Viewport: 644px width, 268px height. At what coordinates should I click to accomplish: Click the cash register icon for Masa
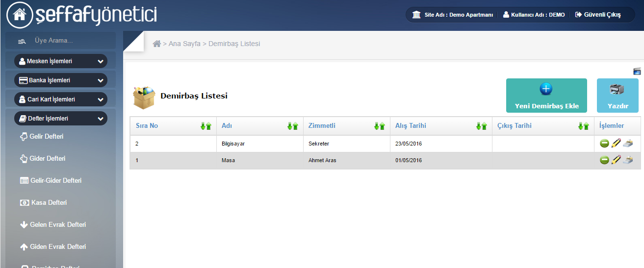[x=628, y=160]
